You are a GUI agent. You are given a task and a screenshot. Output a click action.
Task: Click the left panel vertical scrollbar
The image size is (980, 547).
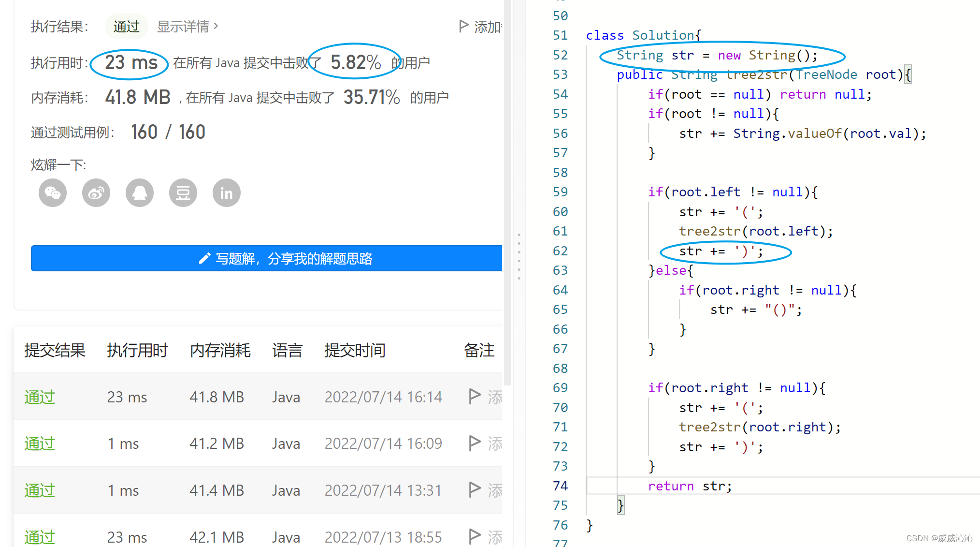pyautogui.click(x=507, y=193)
